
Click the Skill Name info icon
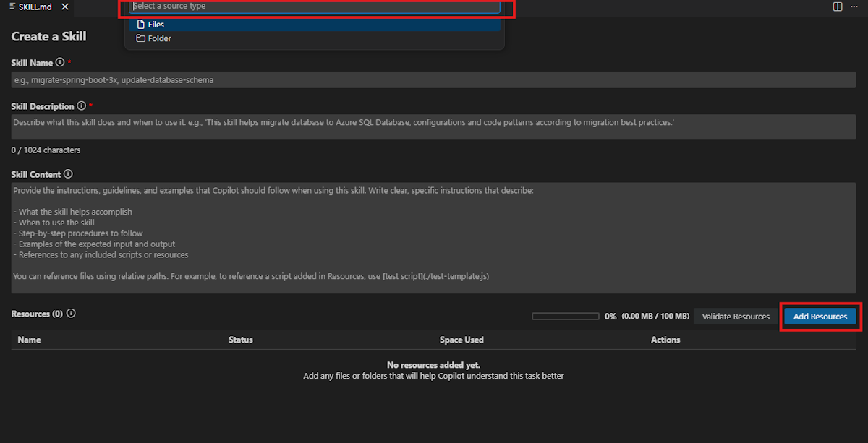pyautogui.click(x=60, y=63)
